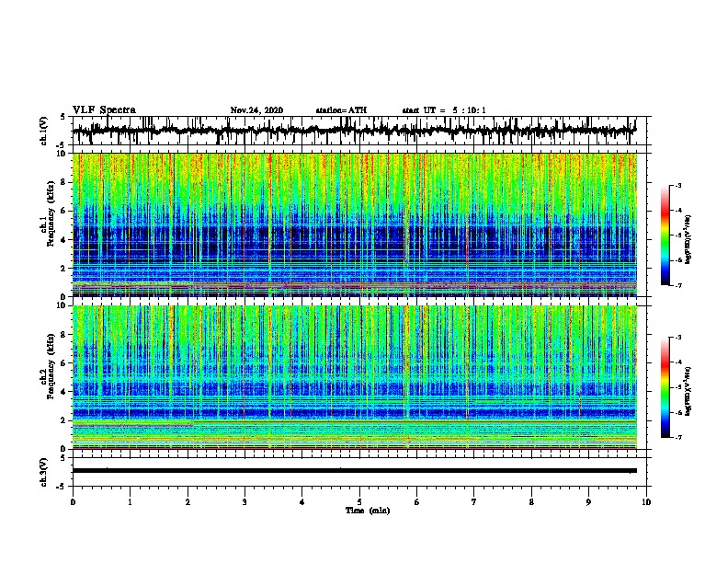Click the ch.2 spectrogram color scale bar
The width and height of the screenshot is (728, 563).
[x=665, y=387]
